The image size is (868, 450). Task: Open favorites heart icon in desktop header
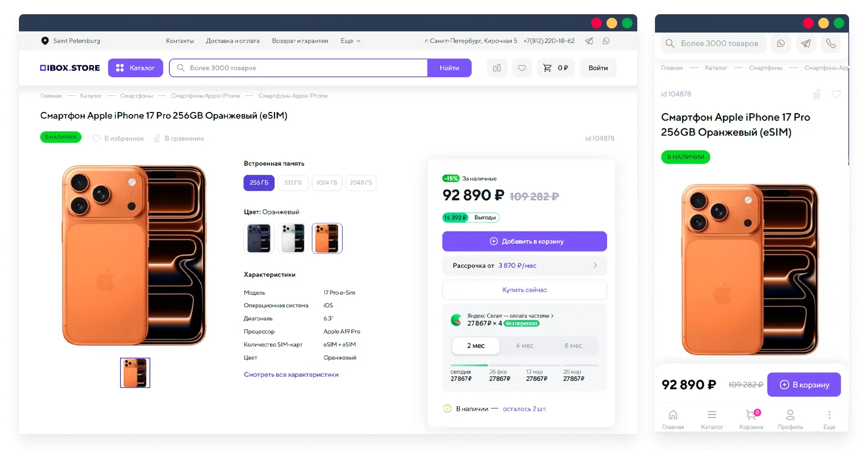[521, 68]
